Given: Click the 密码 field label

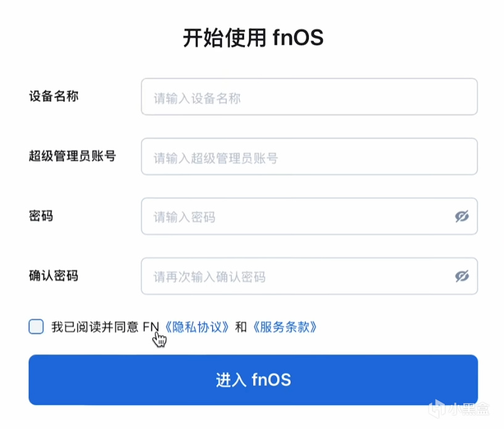Looking at the screenshot, I should 41,216.
